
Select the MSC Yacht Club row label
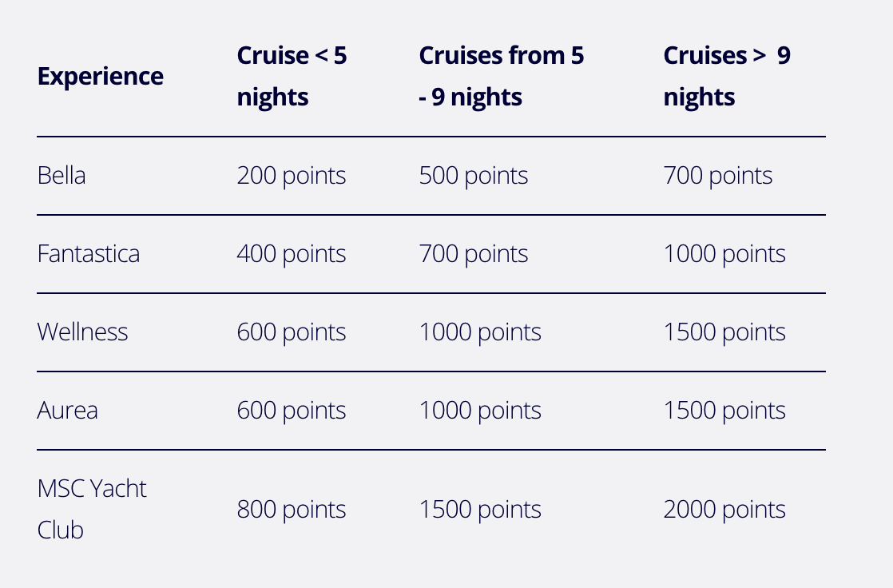[x=92, y=509]
